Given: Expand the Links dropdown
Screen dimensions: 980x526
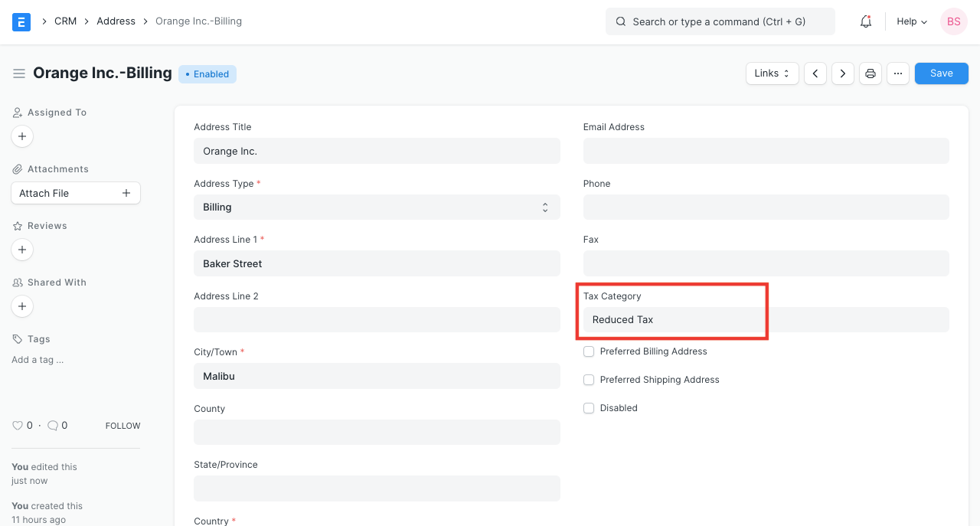Looking at the screenshot, I should click(x=772, y=74).
